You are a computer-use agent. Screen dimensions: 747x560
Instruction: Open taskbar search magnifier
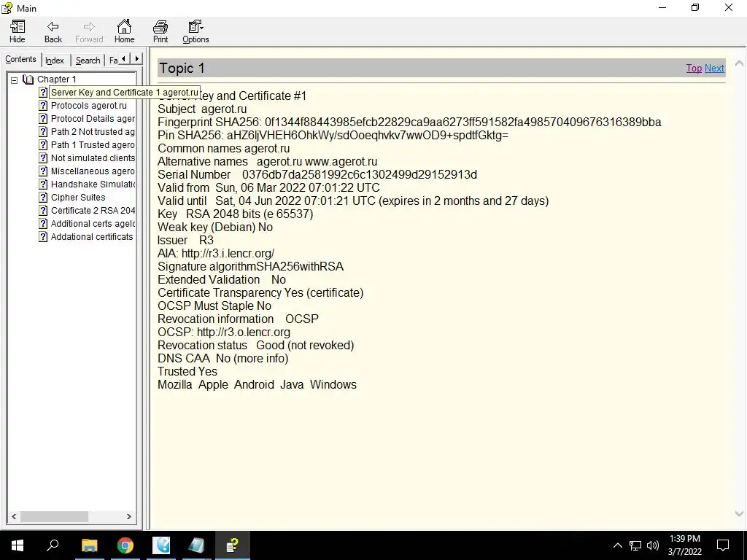[x=53, y=545]
